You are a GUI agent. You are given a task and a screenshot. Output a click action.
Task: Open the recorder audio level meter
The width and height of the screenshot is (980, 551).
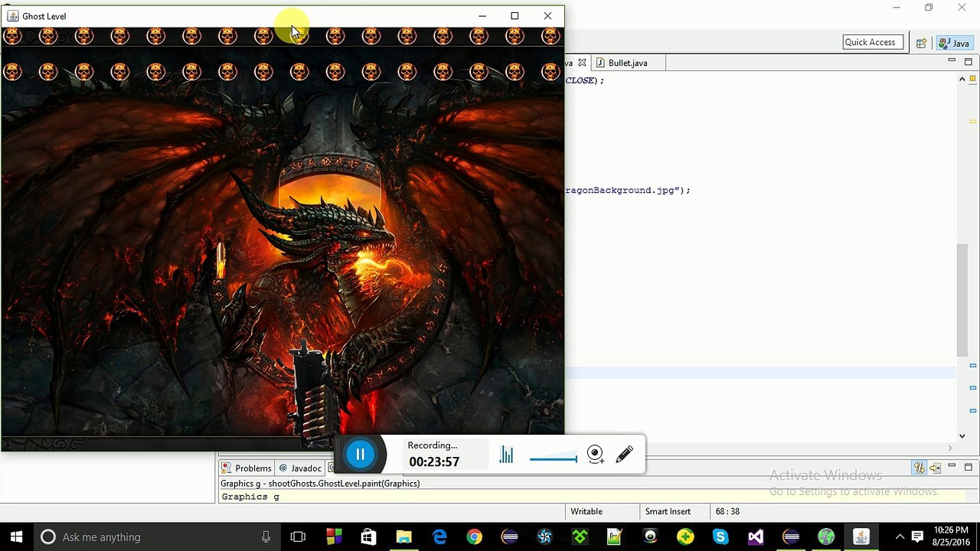506,455
